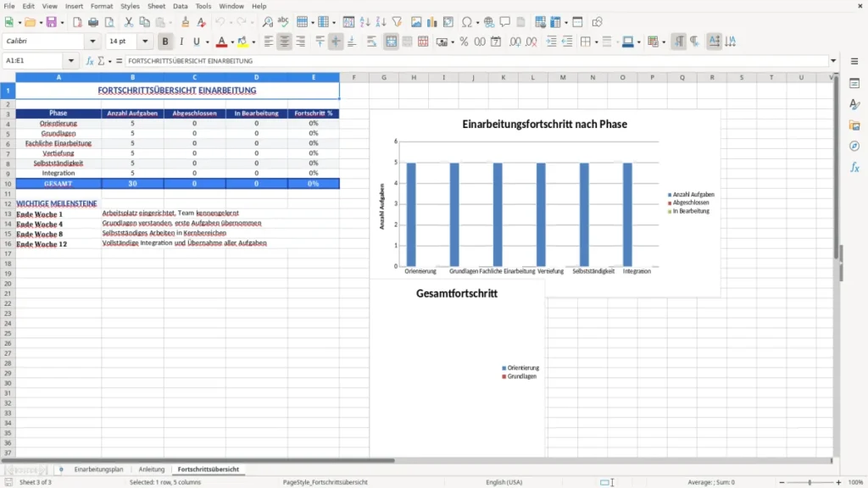Open a file with the folder icon
The image size is (868, 488).
30,22
